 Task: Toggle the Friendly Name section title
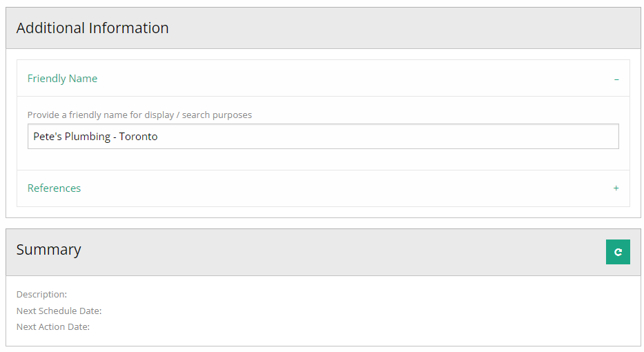tap(62, 79)
